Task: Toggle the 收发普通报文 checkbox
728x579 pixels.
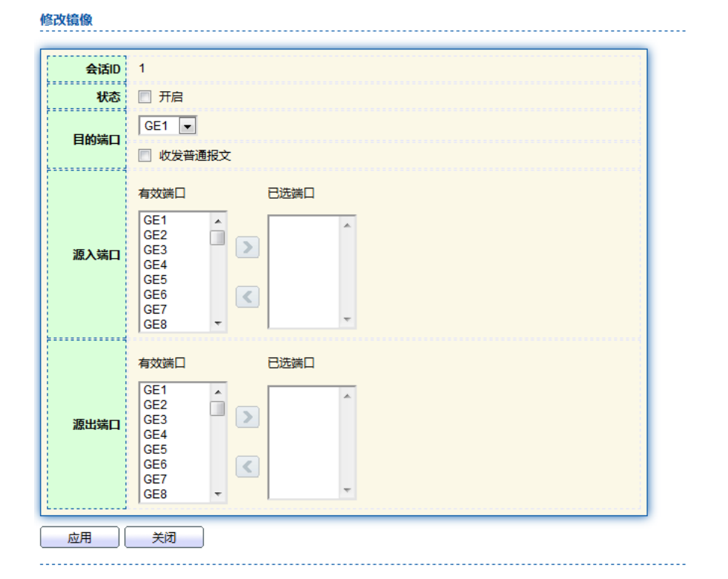Action: [x=145, y=156]
